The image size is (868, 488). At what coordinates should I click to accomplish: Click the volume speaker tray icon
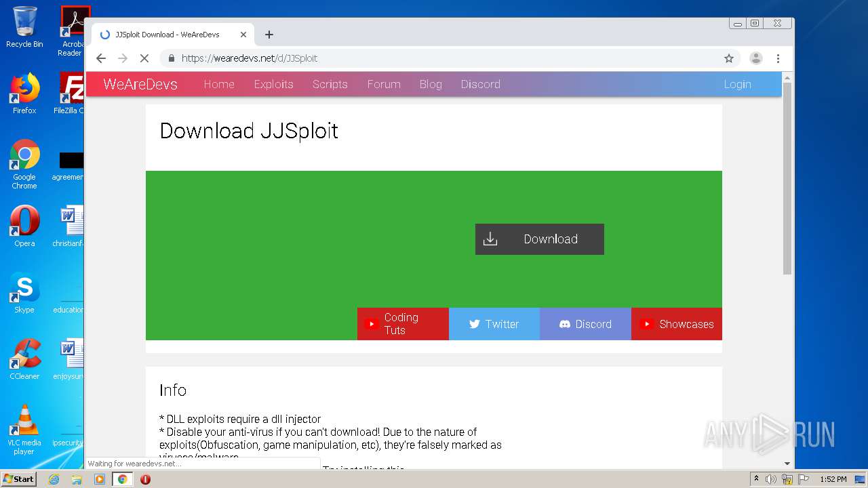point(771,479)
